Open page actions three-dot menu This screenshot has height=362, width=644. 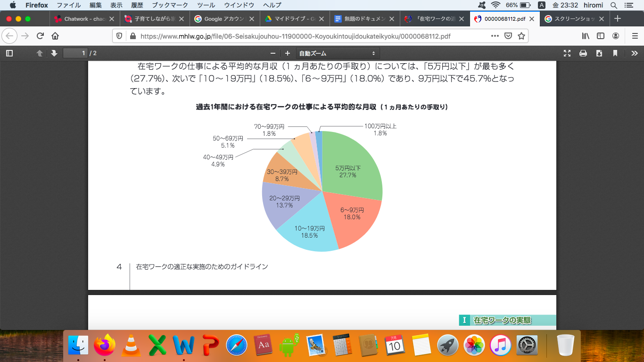pyautogui.click(x=495, y=36)
